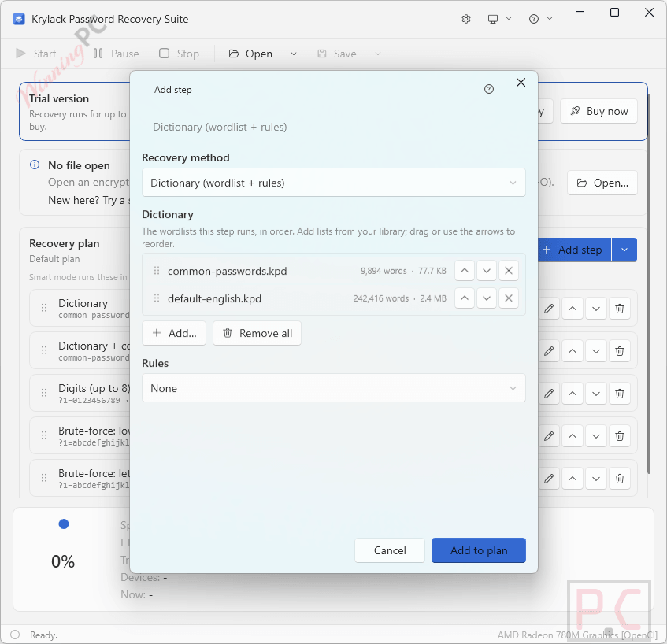Move the Brute-force lowercase step up
Screen dimensions: 667x644
[573, 436]
